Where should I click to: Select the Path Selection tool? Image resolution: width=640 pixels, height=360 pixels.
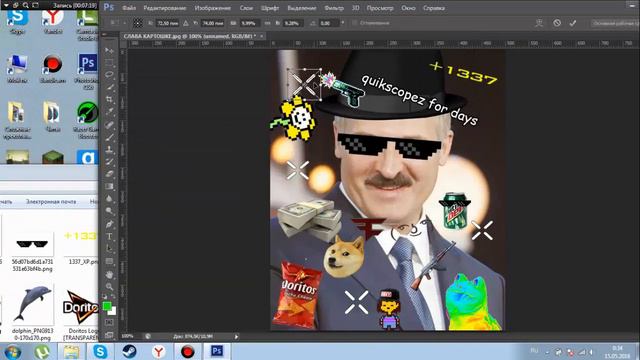coord(109,249)
